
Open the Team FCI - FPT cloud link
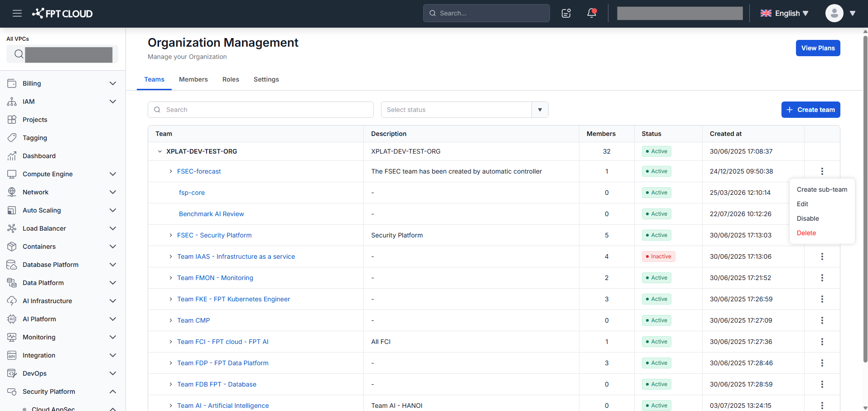[222, 342]
